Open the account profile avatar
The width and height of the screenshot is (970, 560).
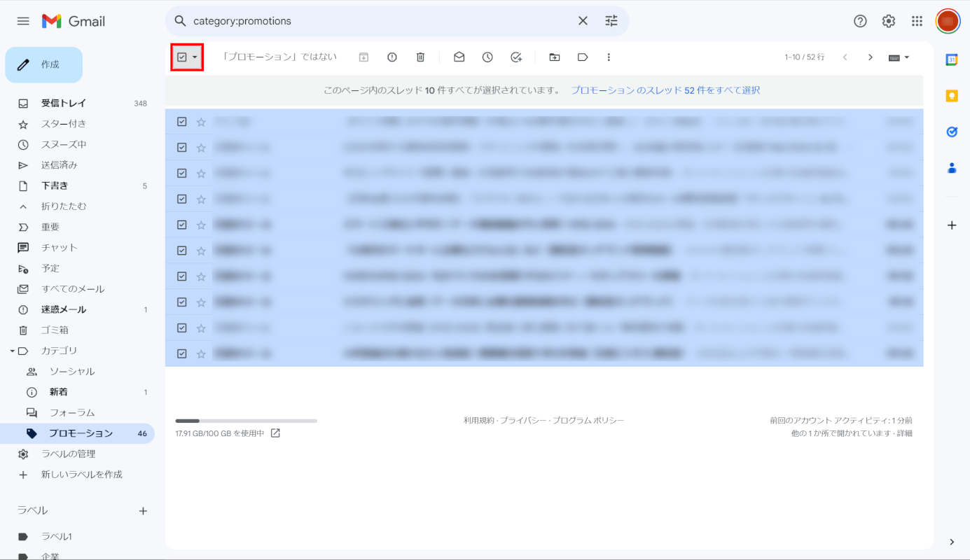tap(948, 21)
